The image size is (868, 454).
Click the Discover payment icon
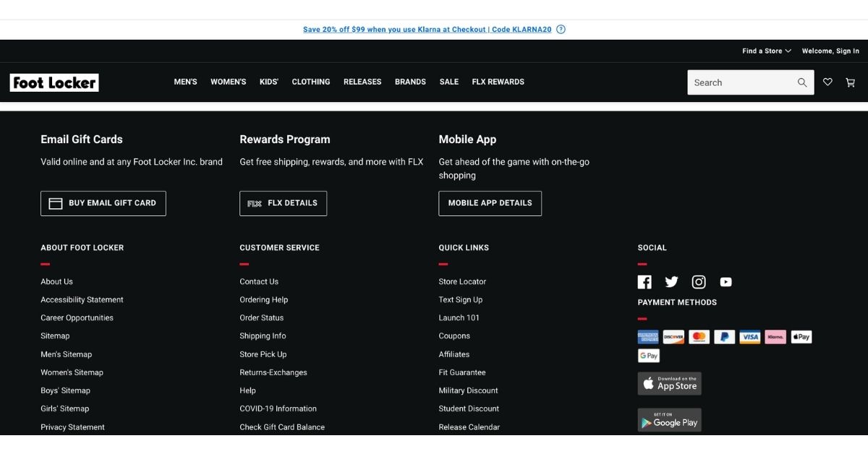(x=673, y=337)
